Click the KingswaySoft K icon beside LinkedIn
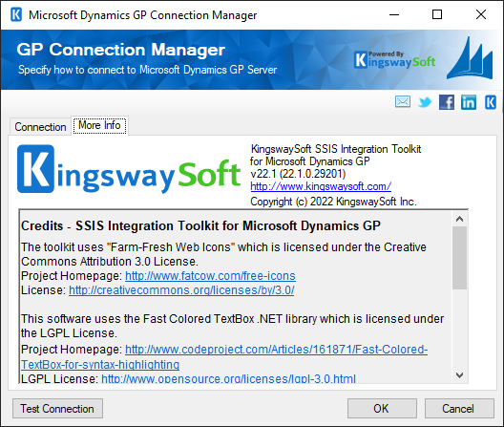This screenshot has height=427, width=504. tap(491, 102)
